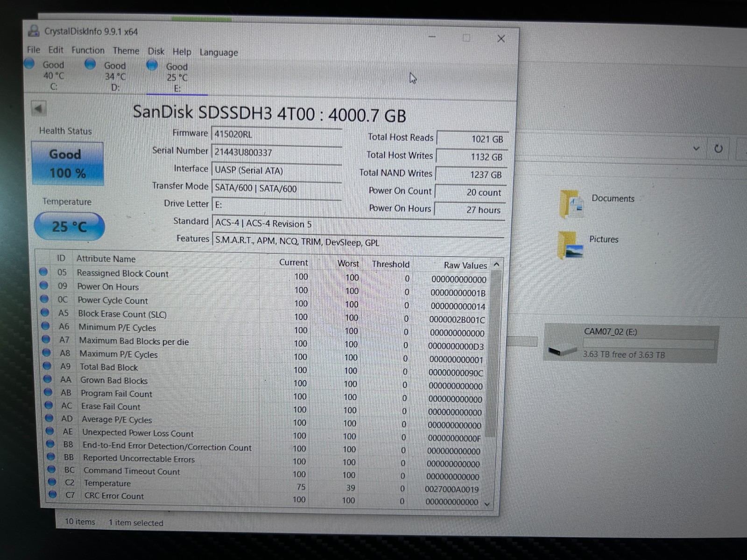The width and height of the screenshot is (747, 560).
Task: Click status dot for Reassigned Block Count
Action: click(x=43, y=271)
